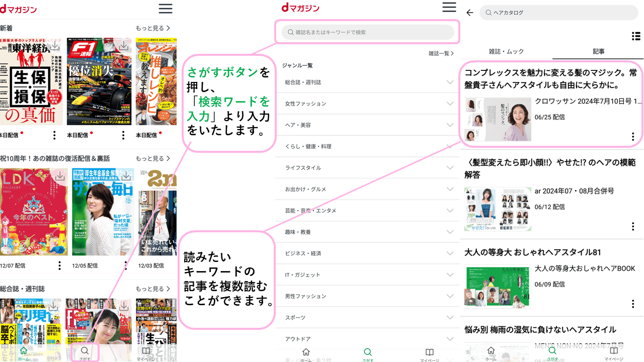The width and height of the screenshot is (644, 362).
Task: Expand the ビジネス・経済 genre
Action: pos(450,253)
